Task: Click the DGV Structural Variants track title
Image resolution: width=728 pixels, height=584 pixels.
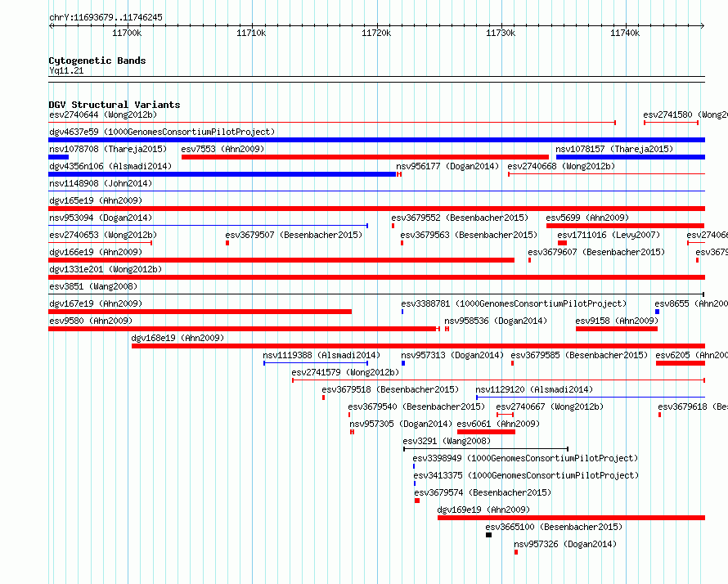Action: tap(115, 105)
